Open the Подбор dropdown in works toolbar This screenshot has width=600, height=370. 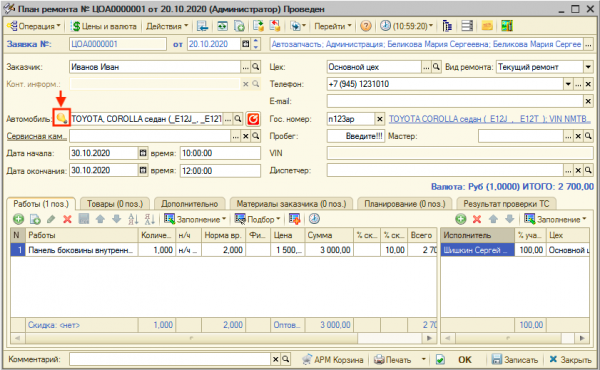click(x=258, y=219)
